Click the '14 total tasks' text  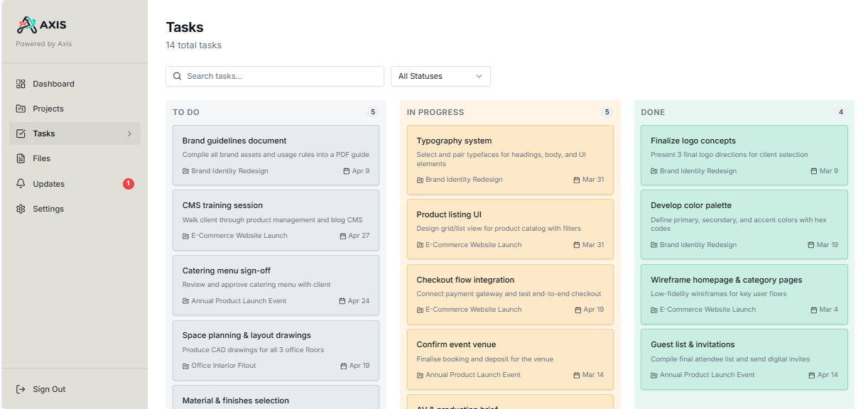[194, 45]
